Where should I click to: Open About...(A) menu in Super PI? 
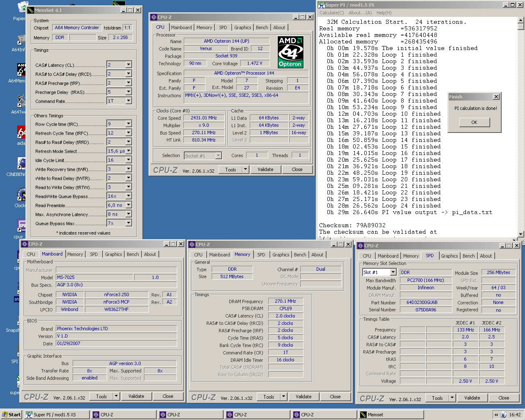point(360,13)
